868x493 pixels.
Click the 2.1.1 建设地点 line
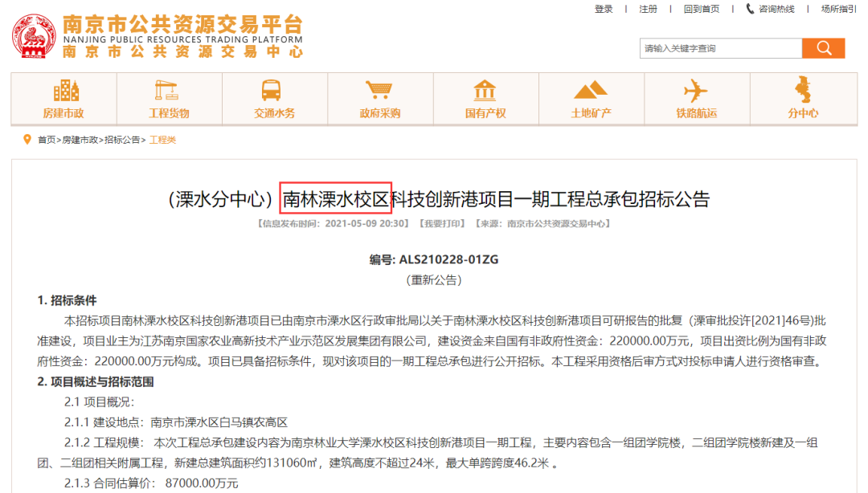click(175, 422)
